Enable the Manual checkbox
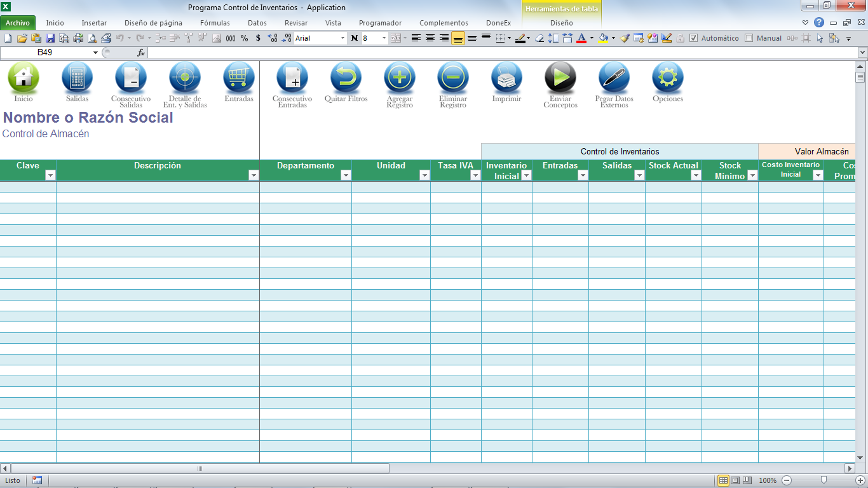The width and height of the screenshot is (868, 488). pos(749,38)
